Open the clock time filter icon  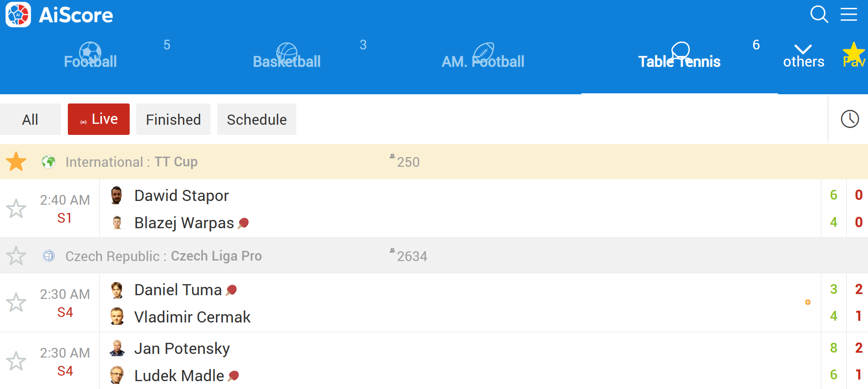[x=850, y=119]
